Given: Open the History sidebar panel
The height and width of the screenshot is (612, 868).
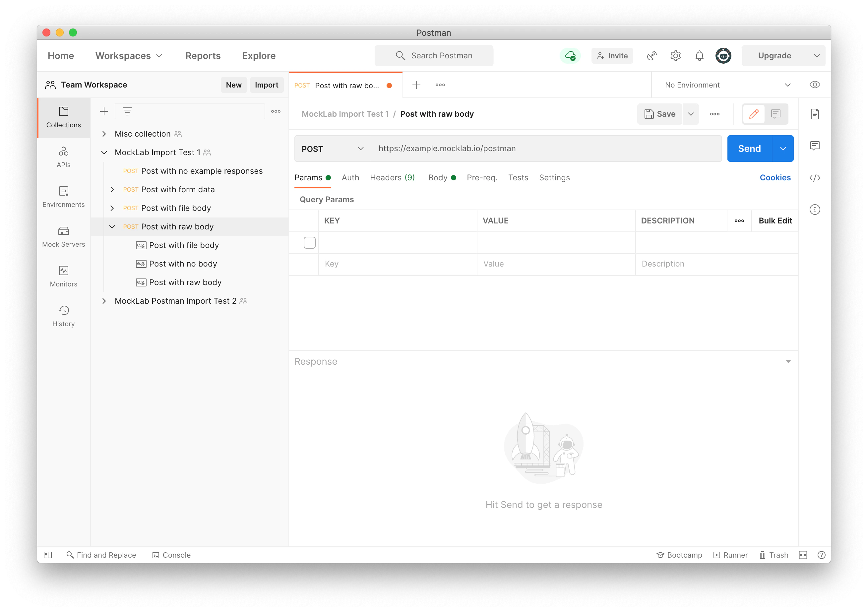Looking at the screenshot, I should click(x=64, y=316).
